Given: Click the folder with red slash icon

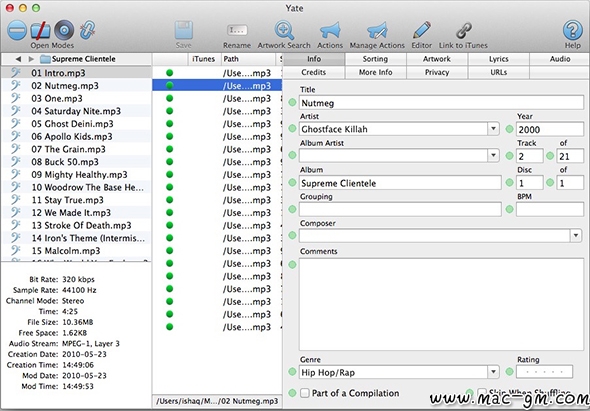Looking at the screenshot, I should (x=41, y=30).
